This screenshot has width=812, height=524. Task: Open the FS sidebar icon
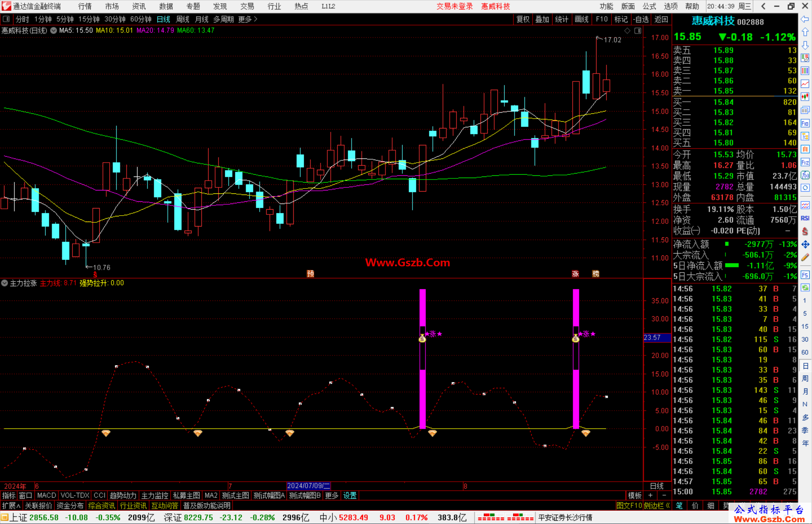805,275
